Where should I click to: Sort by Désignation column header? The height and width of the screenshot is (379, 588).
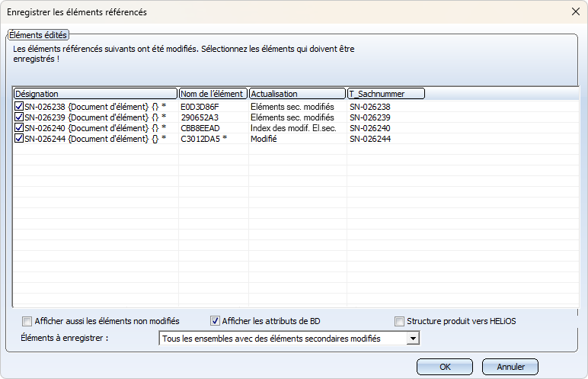pos(95,94)
